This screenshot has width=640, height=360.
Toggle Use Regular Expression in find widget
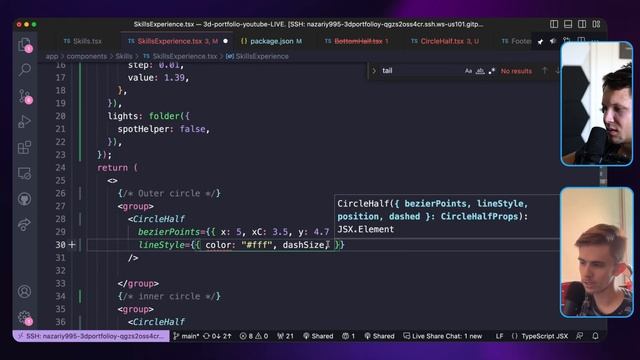click(492, 71)
